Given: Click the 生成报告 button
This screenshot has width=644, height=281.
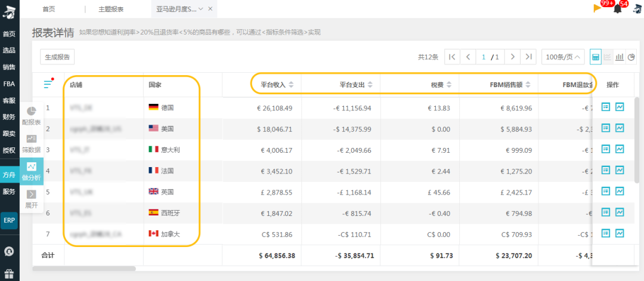Looking at the screenshot, I should 57,57.
